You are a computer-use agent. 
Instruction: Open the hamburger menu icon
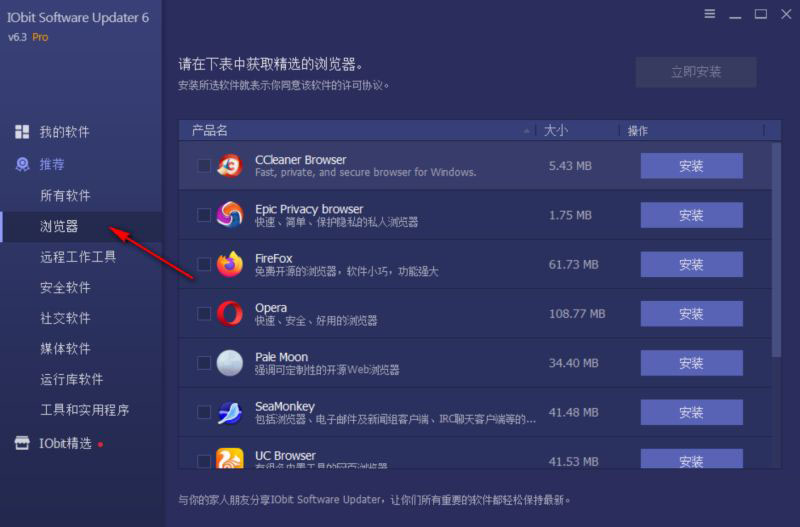coord(709,14)
